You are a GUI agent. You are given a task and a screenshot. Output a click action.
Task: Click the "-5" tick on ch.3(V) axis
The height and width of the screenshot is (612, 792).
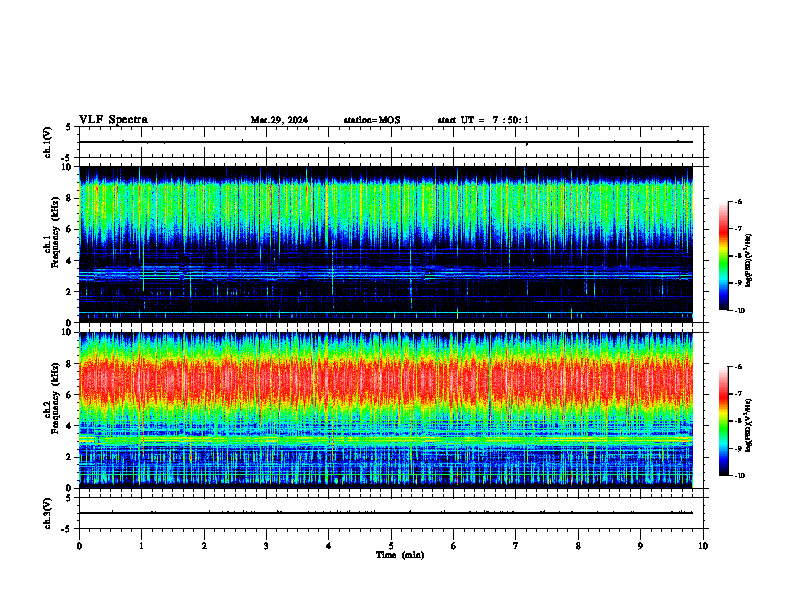pyautogui.click(x=67, y=529)
